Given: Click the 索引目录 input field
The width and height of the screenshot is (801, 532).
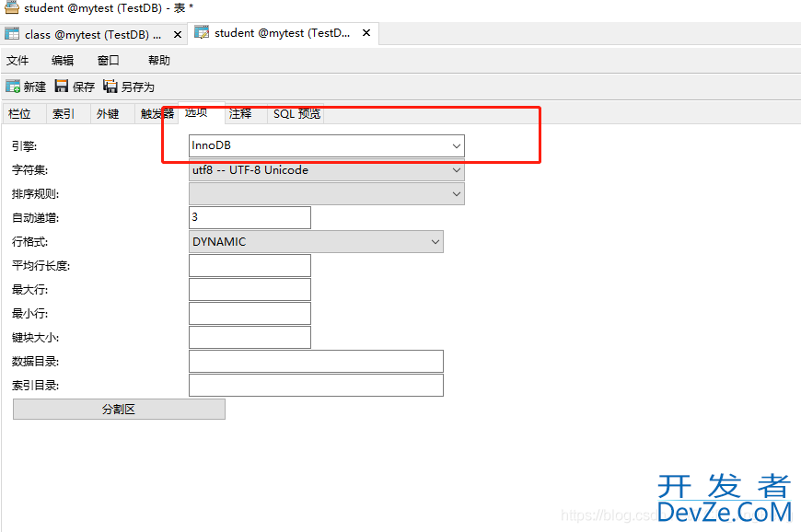Looking at the screenshot, I should tap(316, 386).
